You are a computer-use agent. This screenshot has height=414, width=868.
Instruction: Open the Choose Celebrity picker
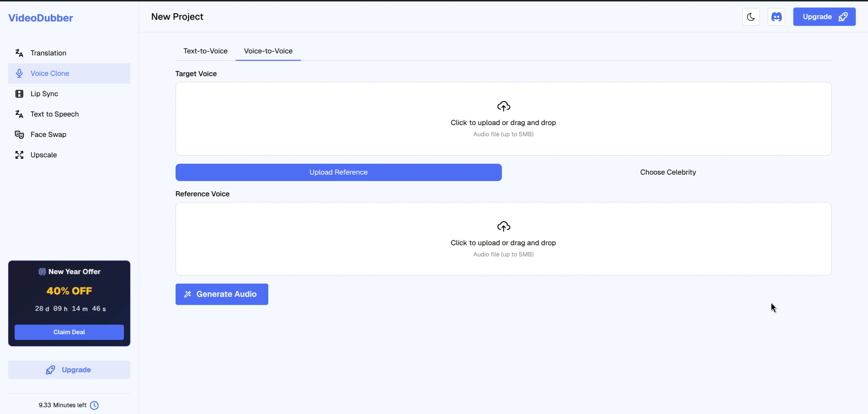[x=668, y=172]
